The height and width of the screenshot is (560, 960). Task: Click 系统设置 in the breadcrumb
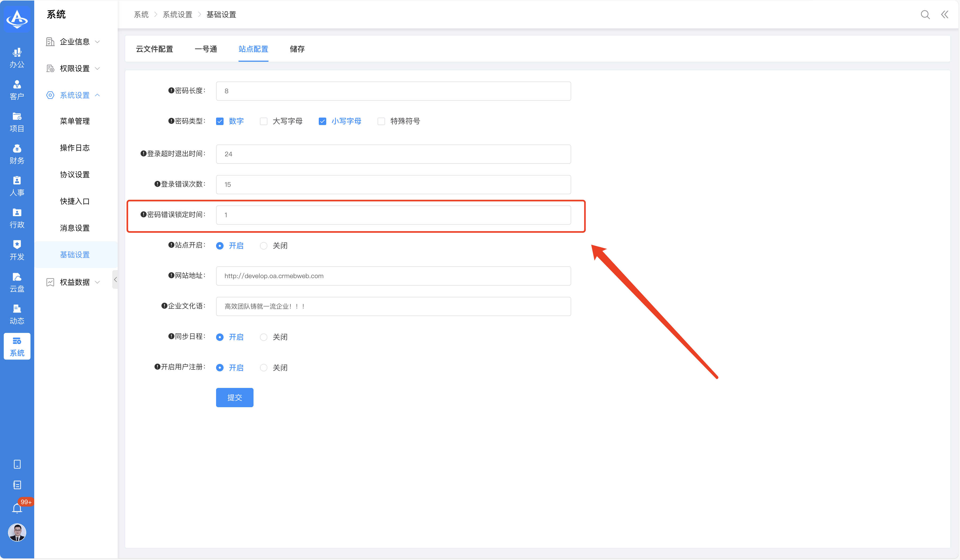[178, 14]
